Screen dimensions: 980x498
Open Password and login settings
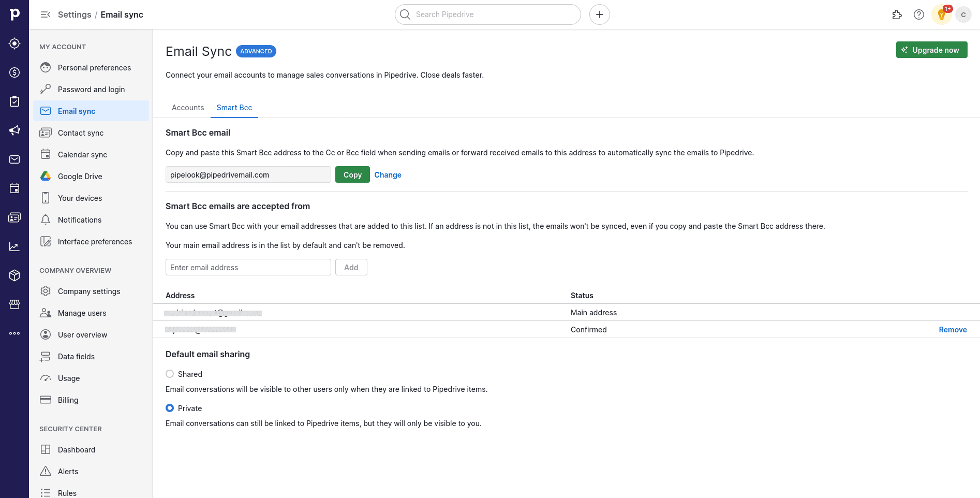coord(91,90)
